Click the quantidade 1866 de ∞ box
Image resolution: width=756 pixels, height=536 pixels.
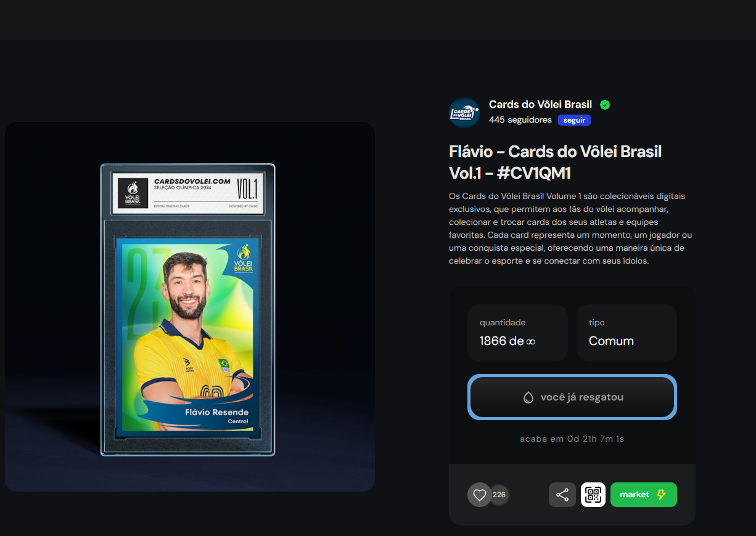517,333
